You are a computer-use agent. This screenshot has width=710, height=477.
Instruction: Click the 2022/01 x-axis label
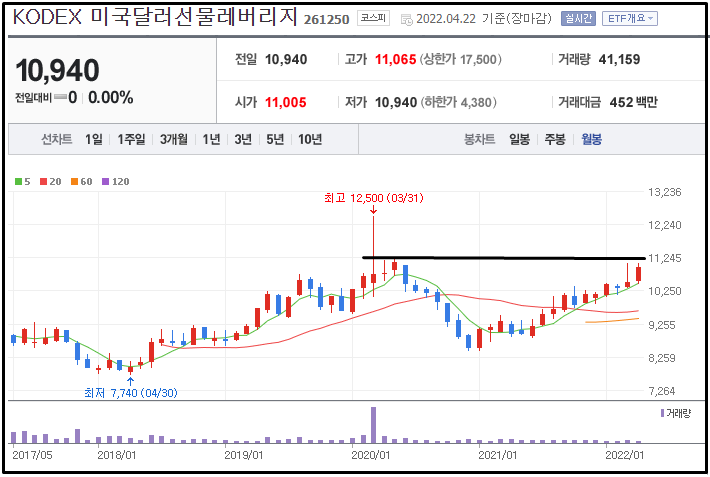(624, 455)
